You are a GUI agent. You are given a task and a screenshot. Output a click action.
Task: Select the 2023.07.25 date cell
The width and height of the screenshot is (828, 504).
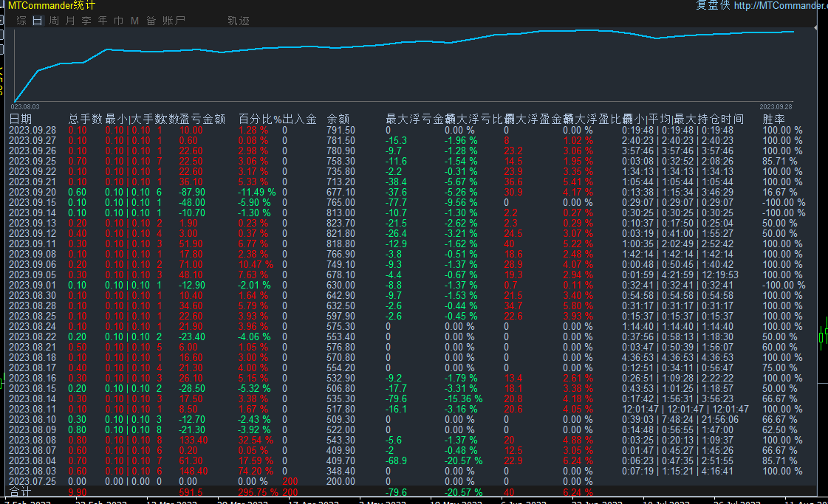pyautogui.click(x=32, y=481)
